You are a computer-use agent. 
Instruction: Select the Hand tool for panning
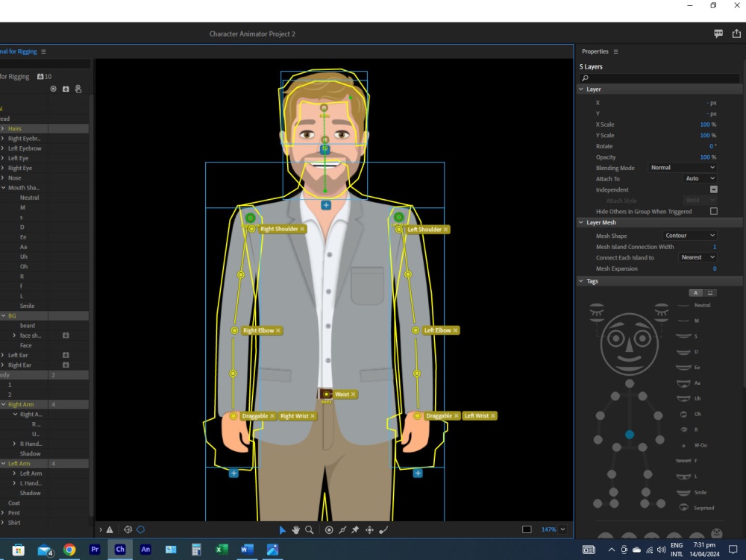point(295,529)
